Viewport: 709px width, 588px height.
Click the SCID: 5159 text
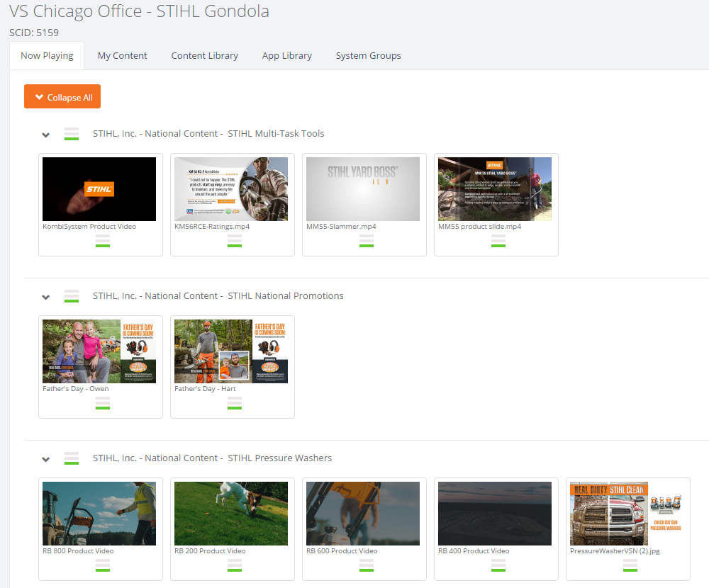(x=34, y=33)
